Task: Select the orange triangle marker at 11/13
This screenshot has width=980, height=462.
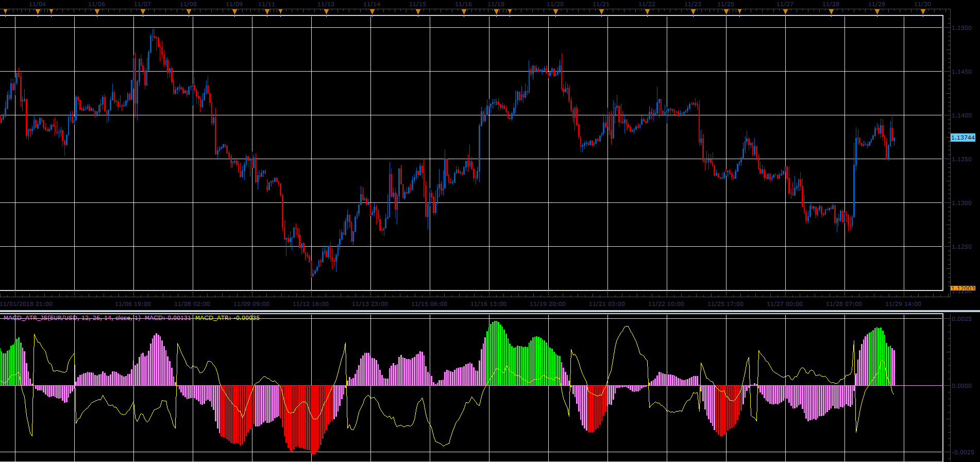Action: (326, 12)
